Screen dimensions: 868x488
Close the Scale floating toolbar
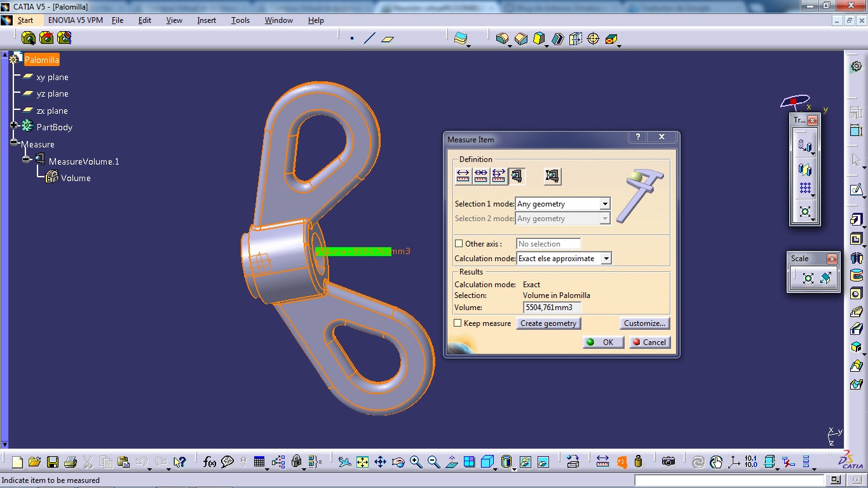coord(831,259)
